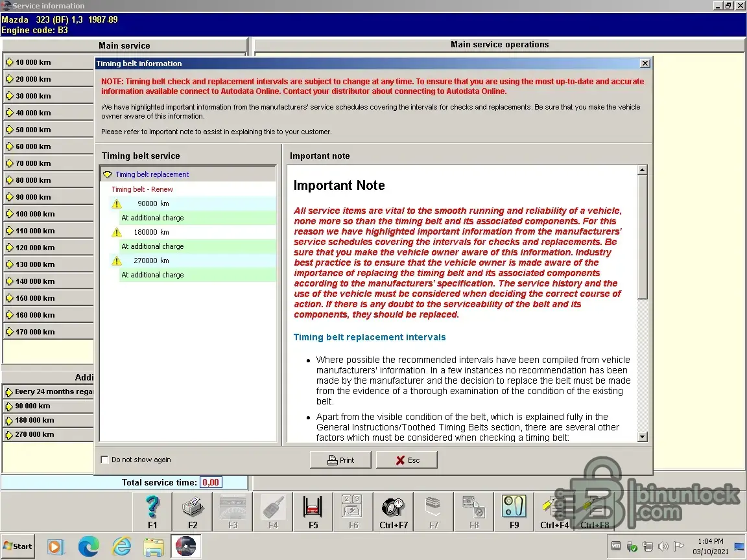Click warning triangle beside 90000 km

click(x=116, y=204)
